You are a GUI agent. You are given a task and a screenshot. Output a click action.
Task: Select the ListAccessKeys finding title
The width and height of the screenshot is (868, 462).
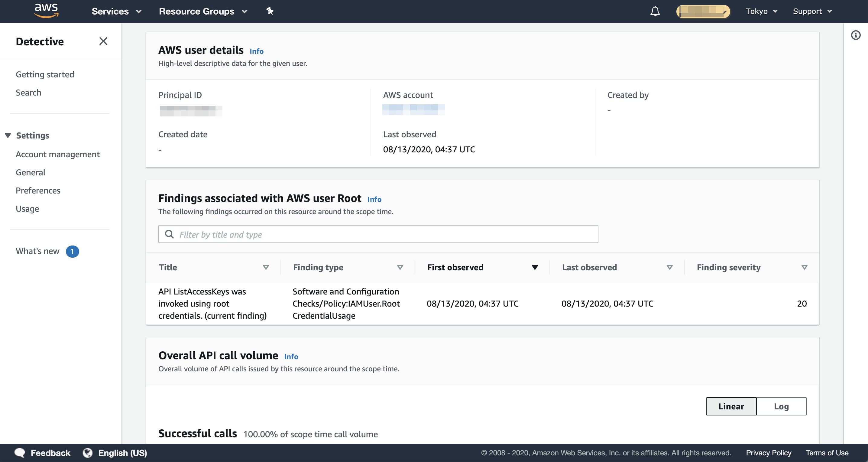tap(212, 304)
